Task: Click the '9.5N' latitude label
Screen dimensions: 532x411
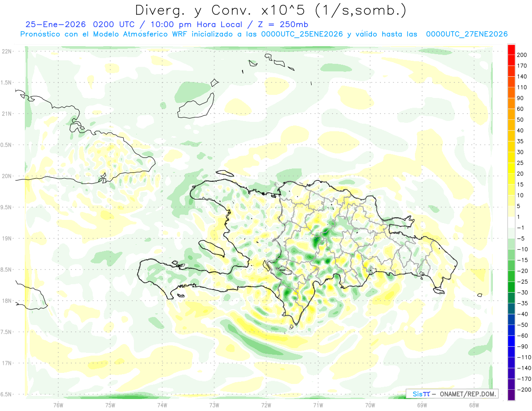Action: pos(7,207)
